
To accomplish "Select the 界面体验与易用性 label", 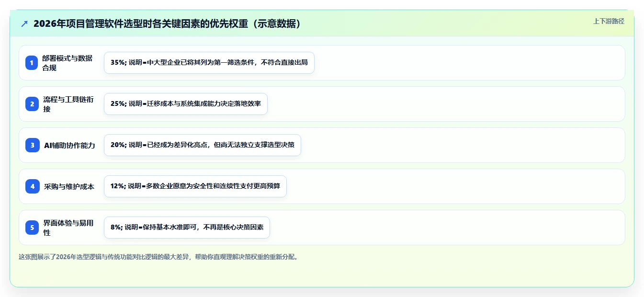I will coord(68,228).
